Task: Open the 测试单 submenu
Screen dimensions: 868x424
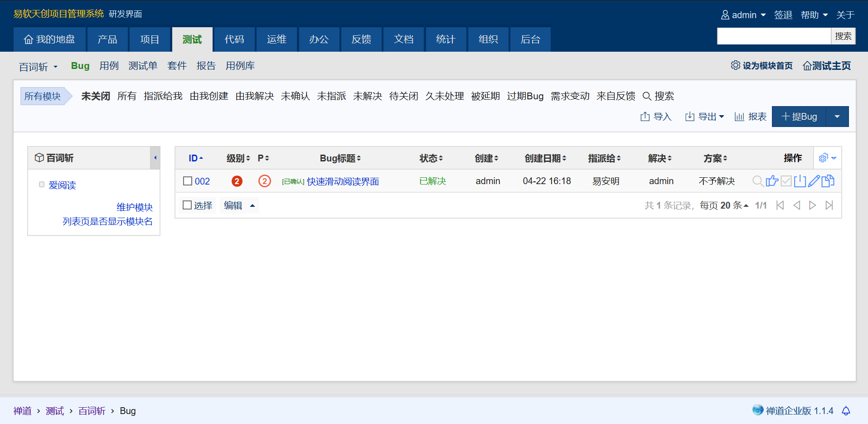Action: pos(143,66)
